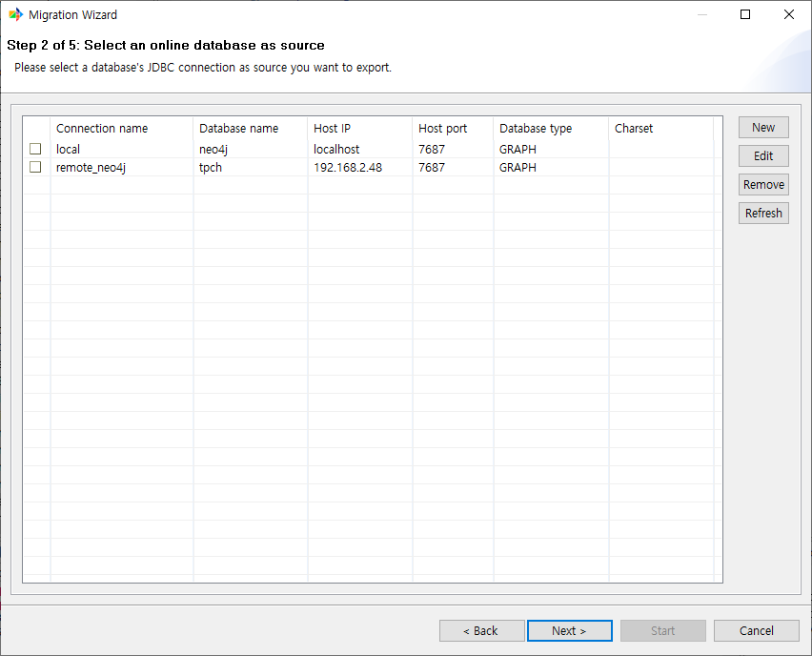The width and height of the screenshot is (812, 656).
Task: Close the Migration Wizard window
Action: (788, 14)
